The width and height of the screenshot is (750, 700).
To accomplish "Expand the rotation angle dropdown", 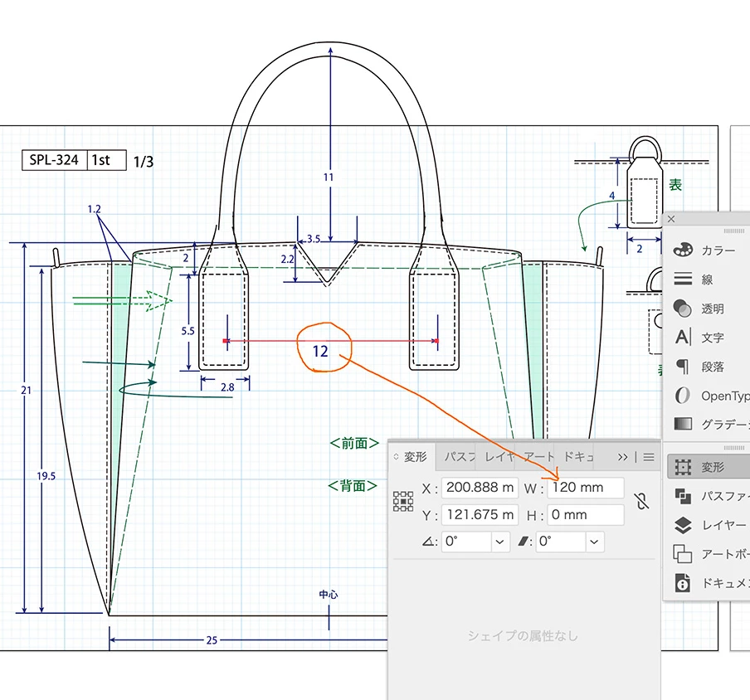I will (499, 542).
